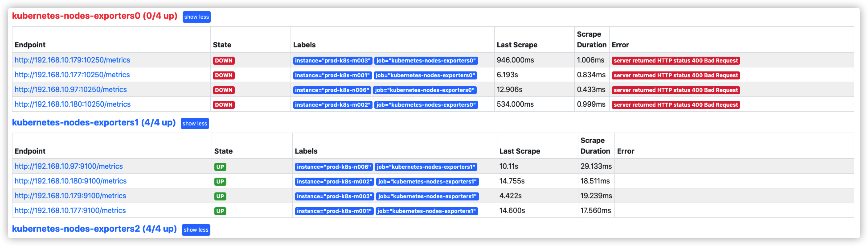Select last scrape value 14.600s
This screenshot has height=246, width=868.
512,211
